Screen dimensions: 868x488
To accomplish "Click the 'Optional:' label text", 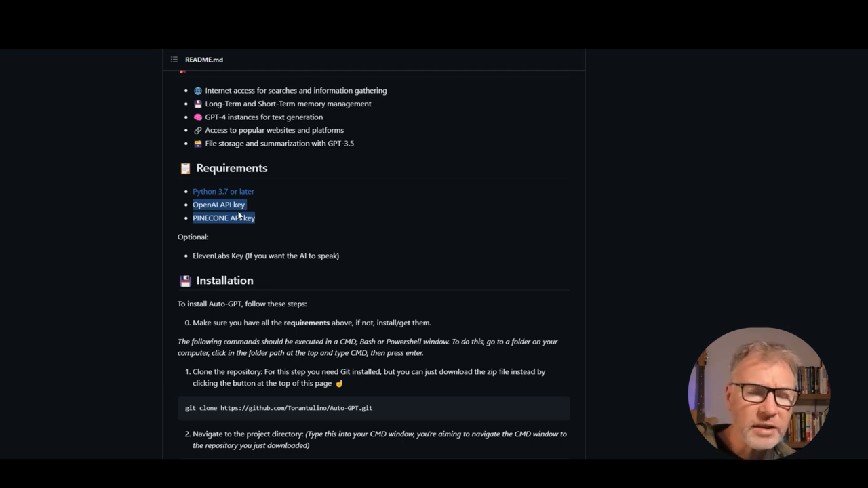I will click(193, 237).
